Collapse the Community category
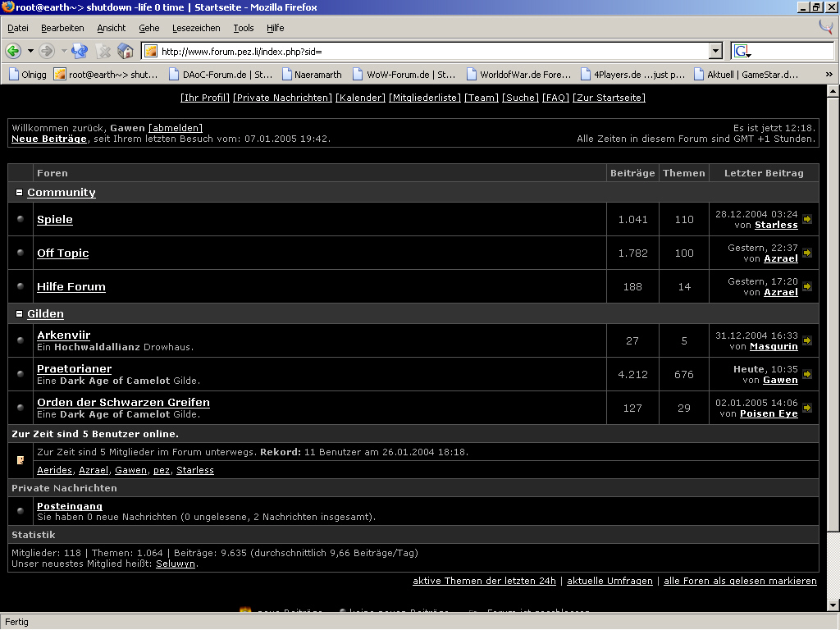 (20, 193)
